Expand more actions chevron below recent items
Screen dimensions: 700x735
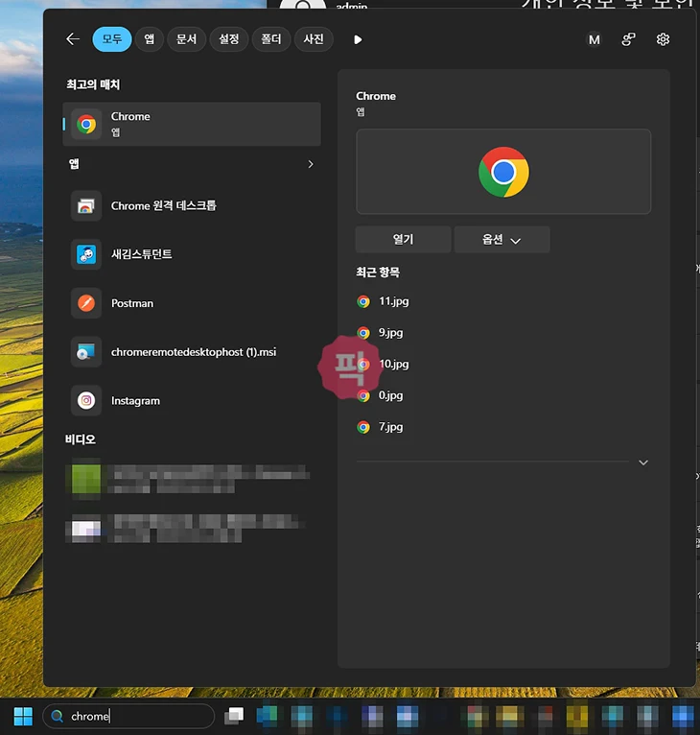pos(643,462)
